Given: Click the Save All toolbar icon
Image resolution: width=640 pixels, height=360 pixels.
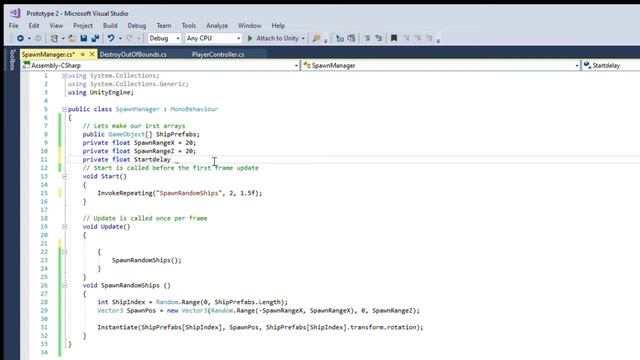Looking at the screenshot, I should coord(95,38).
